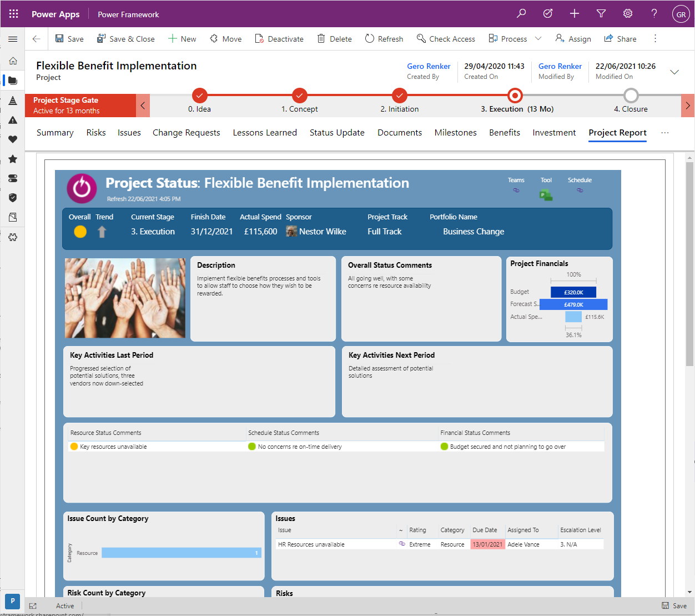Click the Budget £320.0K bar
This screenshot has width=695, height=616.
coord(573,292)
